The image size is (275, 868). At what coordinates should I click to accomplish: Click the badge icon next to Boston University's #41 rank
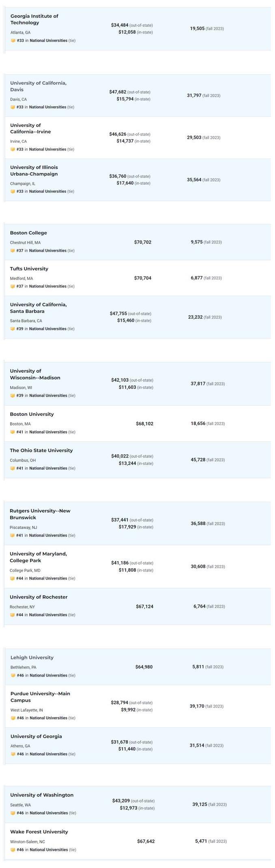13,432
